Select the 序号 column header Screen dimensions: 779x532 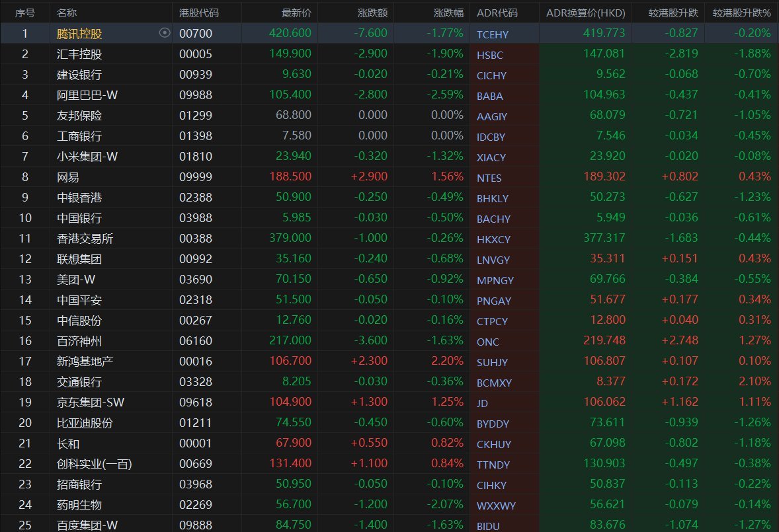25,13
